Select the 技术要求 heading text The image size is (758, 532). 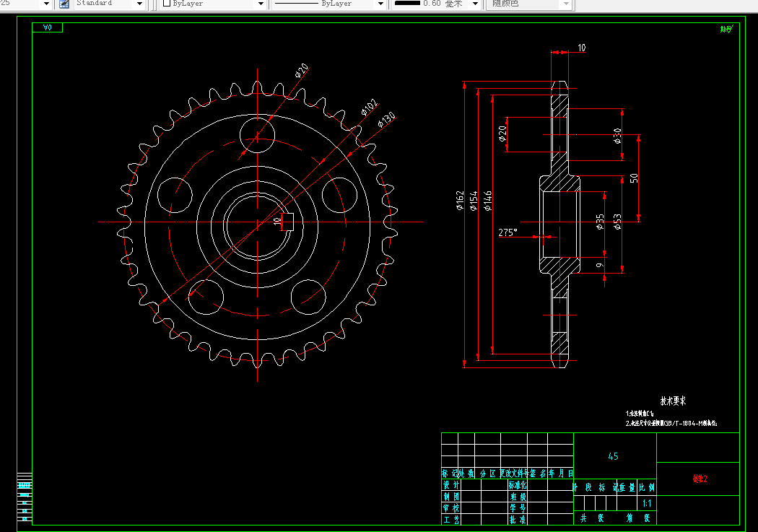coord(673,401)
